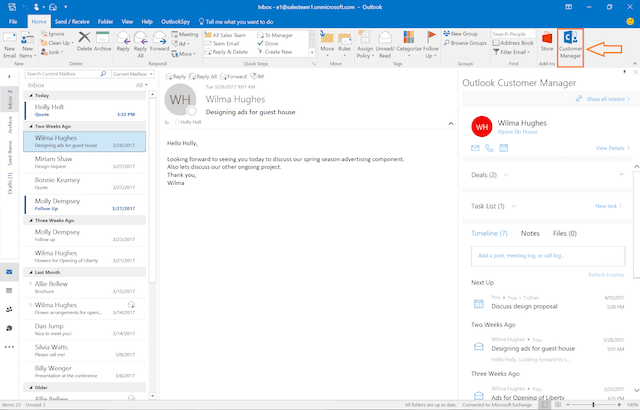Click the New task link
The height and width of the screenshot is (410, 640).
click(608, 206)
